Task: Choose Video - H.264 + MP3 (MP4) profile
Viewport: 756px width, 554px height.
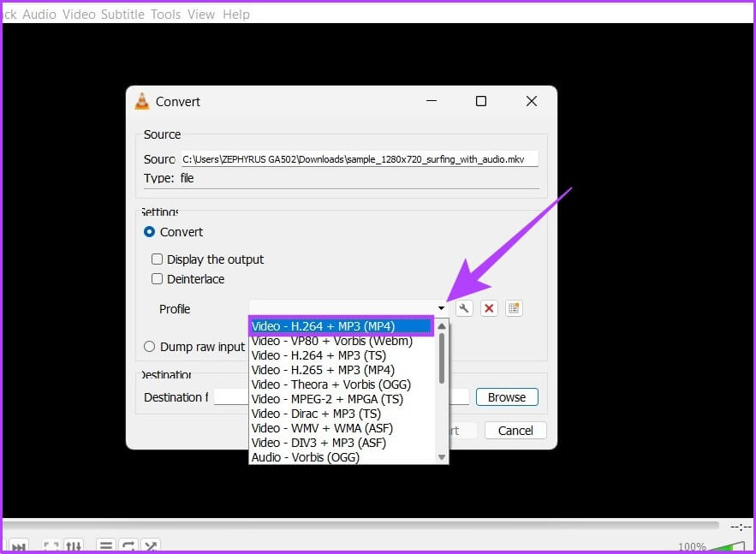Action: click(341, 326)
